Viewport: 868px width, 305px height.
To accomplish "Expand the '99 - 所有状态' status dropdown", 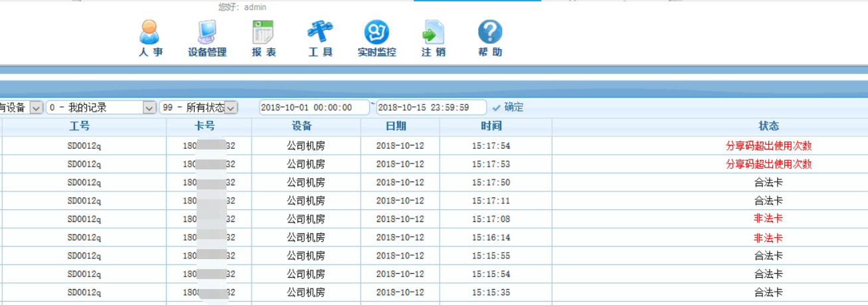I will point(230,108).
